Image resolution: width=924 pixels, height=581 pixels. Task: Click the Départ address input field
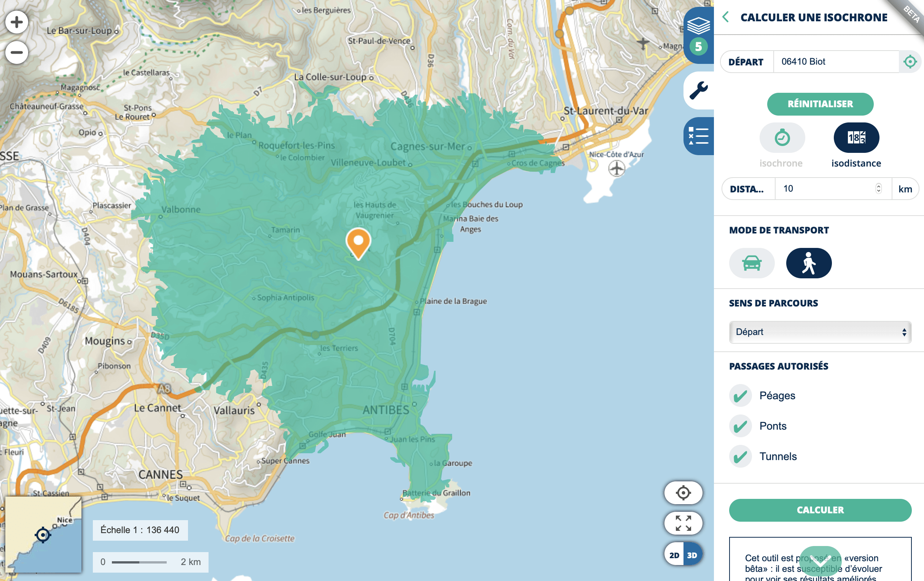(835, 62)
